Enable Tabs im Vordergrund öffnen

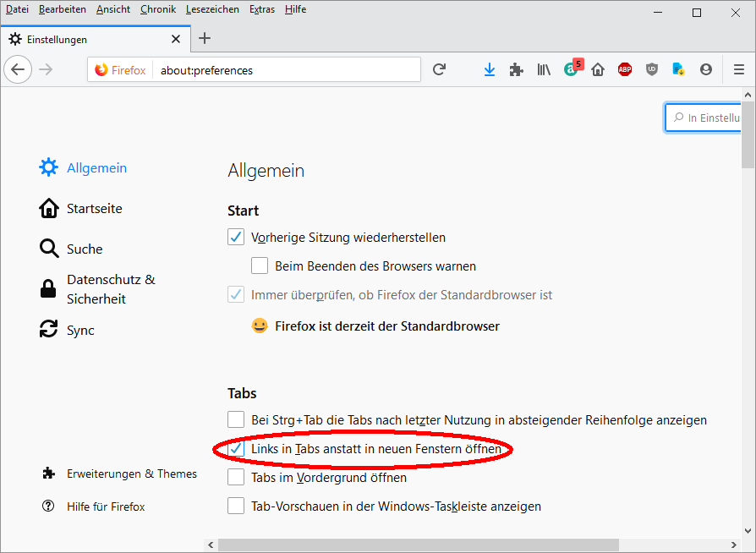(236, 477)
